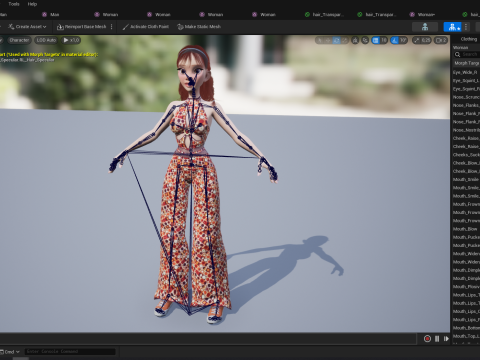480x360 pixels.
Task: Toggle world/local coordinate system icon
Action: [x=355, y=40]
